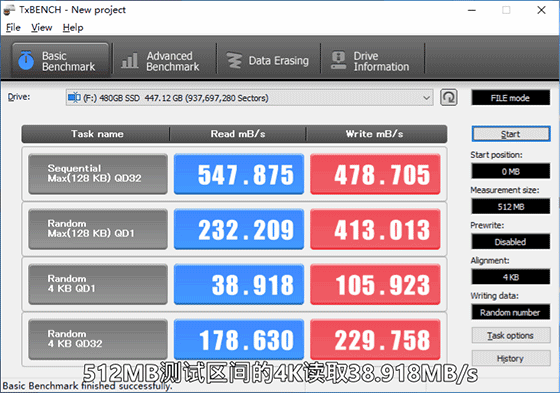Click the 178.630 read result
This screenshot has height=393, width=560.
point(239,339)
